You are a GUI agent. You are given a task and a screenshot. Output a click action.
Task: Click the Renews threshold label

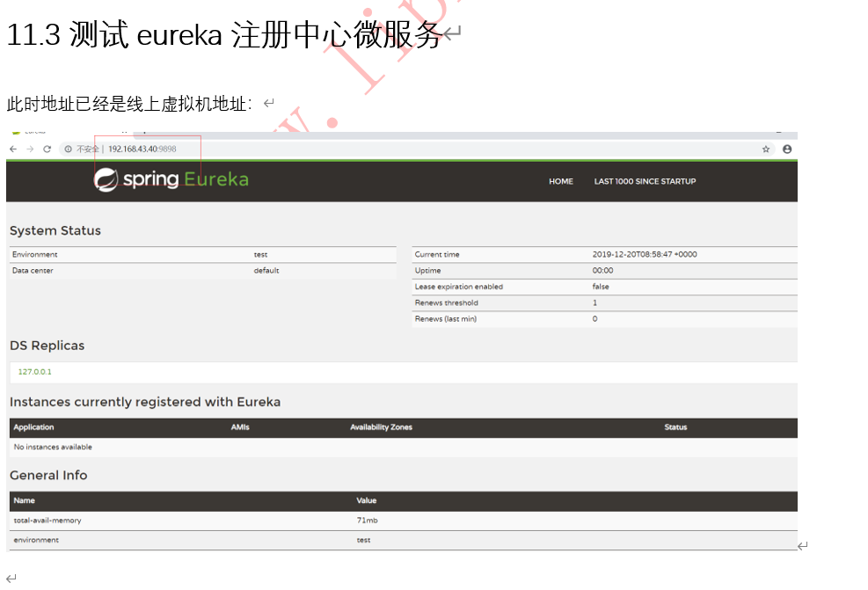pyautogui.click(x=446, y=302)
